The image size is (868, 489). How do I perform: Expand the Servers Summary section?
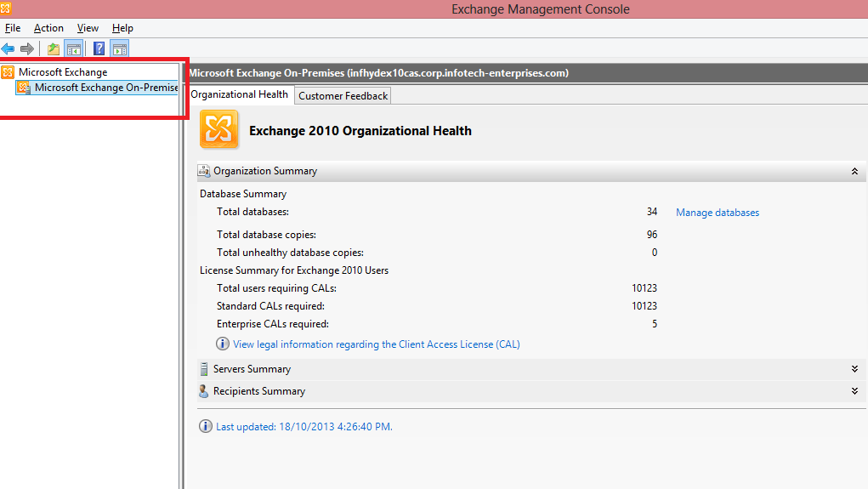[x=854, y=369]
